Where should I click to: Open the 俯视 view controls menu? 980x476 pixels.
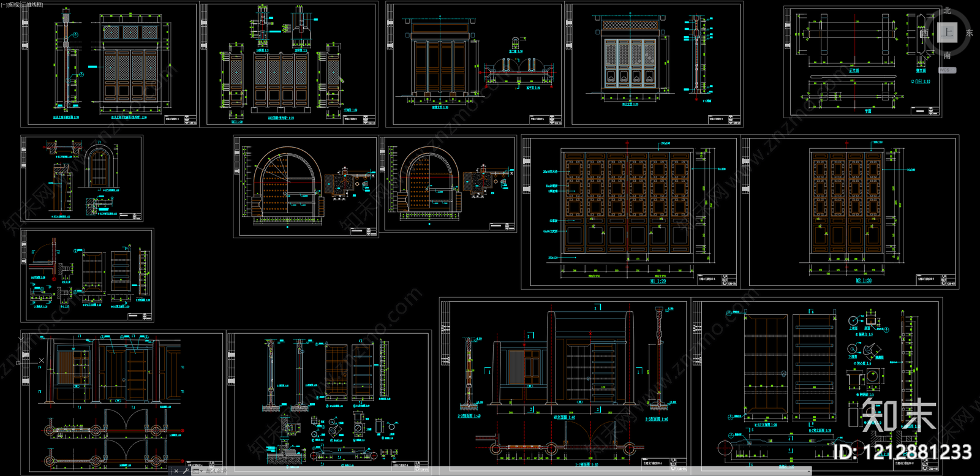(14, 4)
